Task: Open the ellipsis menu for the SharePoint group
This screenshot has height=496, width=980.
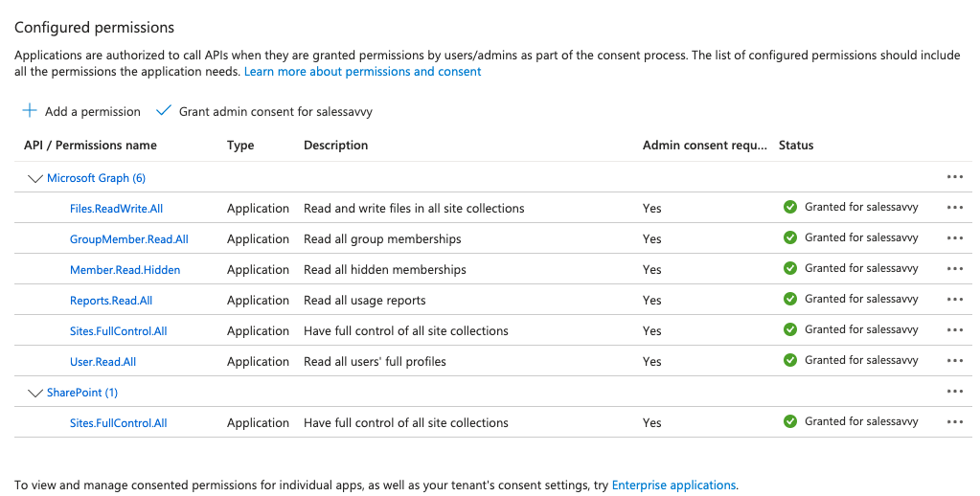Action: pyautogui.click(x=954, y=392)
